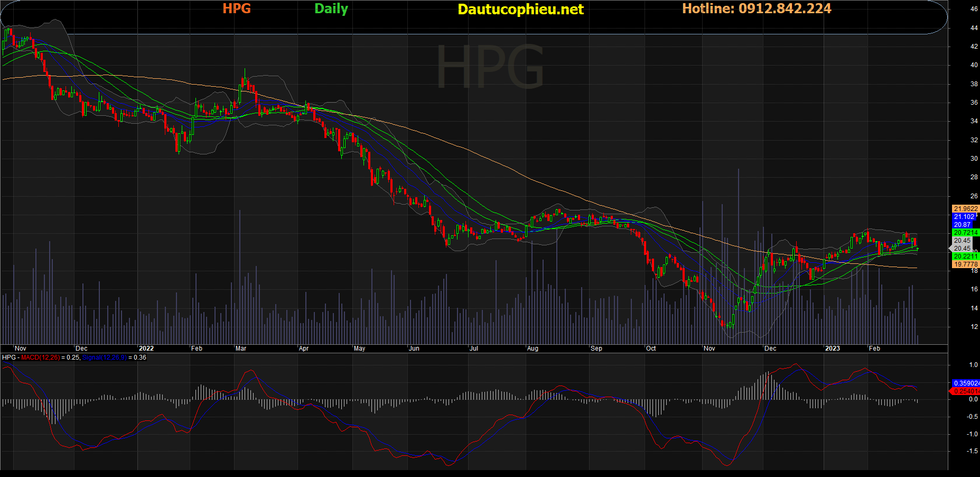Viewport: 980px width, 477px height.
Task: Click the 2023 year marker on time axis
Action: coord(832,348)
